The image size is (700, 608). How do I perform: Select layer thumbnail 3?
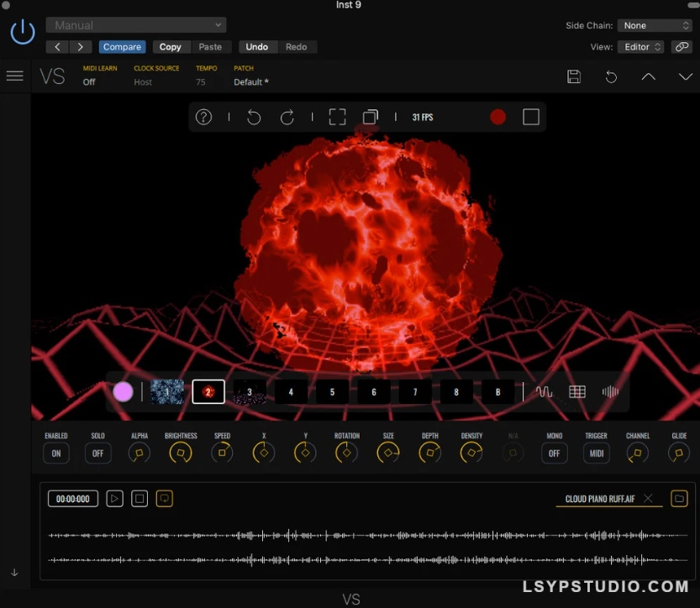tap(249, 391)
